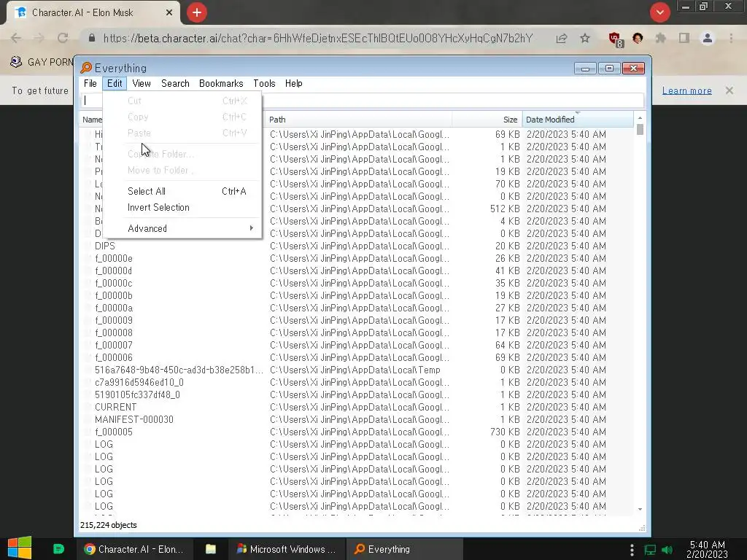Viewport: 747px width, 560px height.
Task: Sort by Size column header
Action: pos(487,120)
